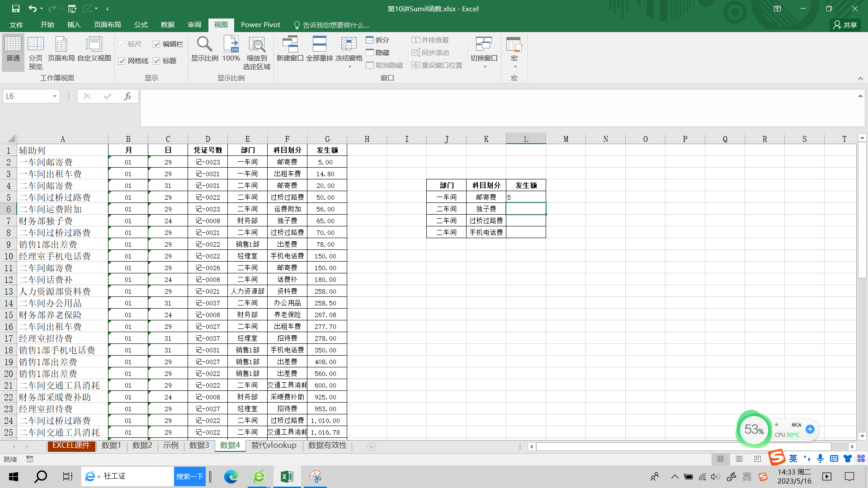Open Excel from the Windows taskbar
The height and width of the screenshot is (488, 868).
(x=287, y=477)
